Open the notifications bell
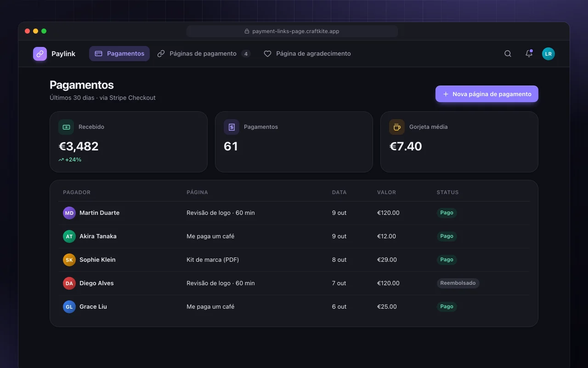Screen dimensions: 588x368 pos(529,54)
